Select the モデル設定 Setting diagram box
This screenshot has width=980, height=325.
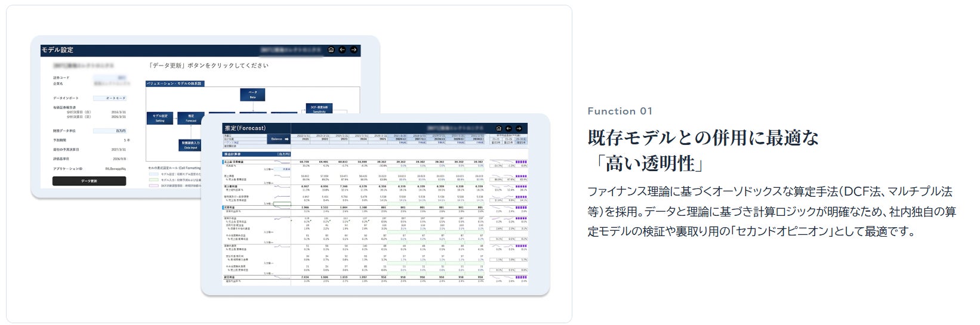[x=160, y=118]
